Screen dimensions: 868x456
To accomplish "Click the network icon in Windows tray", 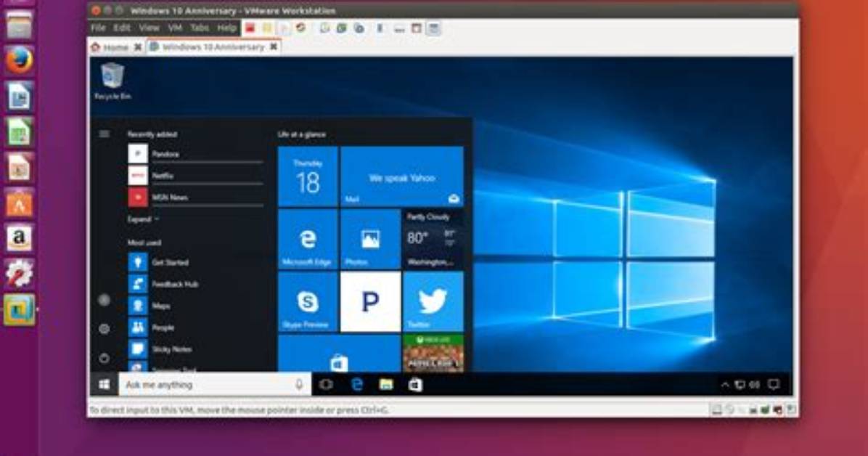I will 740,385.
